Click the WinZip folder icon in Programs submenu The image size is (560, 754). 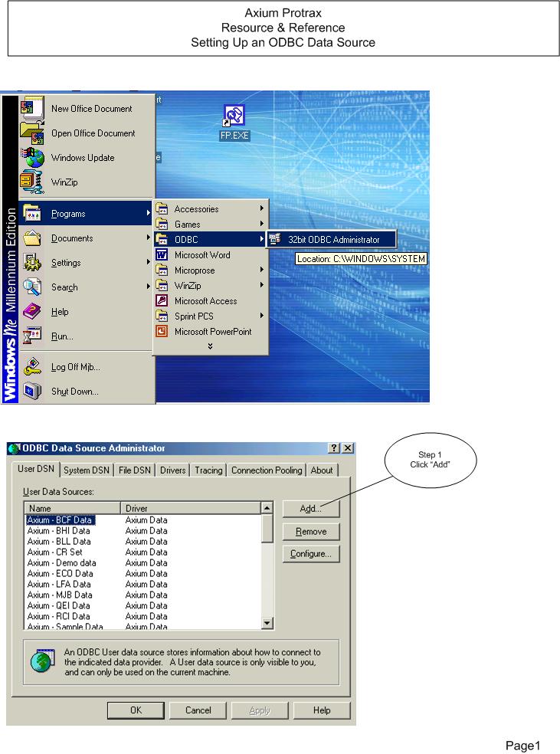point(162,286)
